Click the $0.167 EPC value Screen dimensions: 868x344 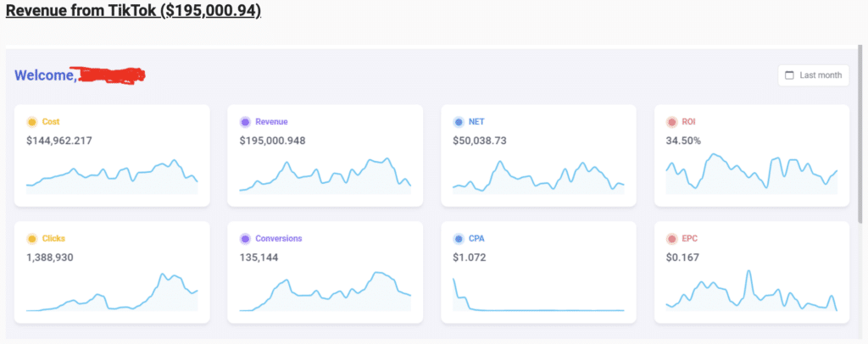click(x=682, y=258)
